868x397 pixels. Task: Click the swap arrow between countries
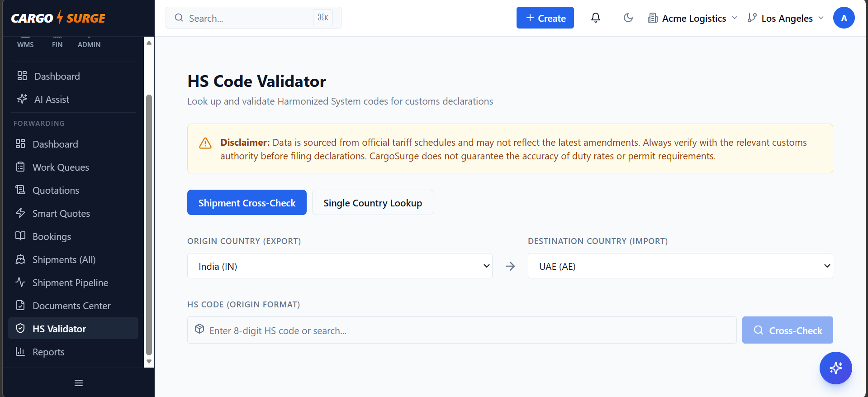tap(510, 266)
